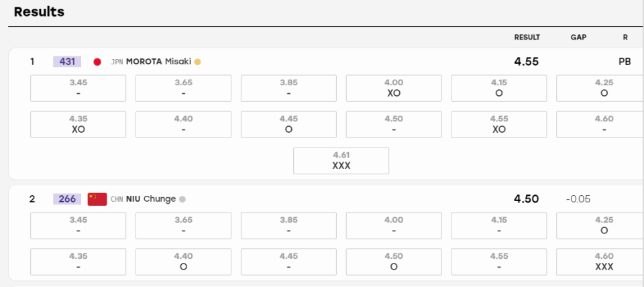Open MOROTA Misaki athlete name
This screenshot has width=644, height=287.
coord(158,62)
